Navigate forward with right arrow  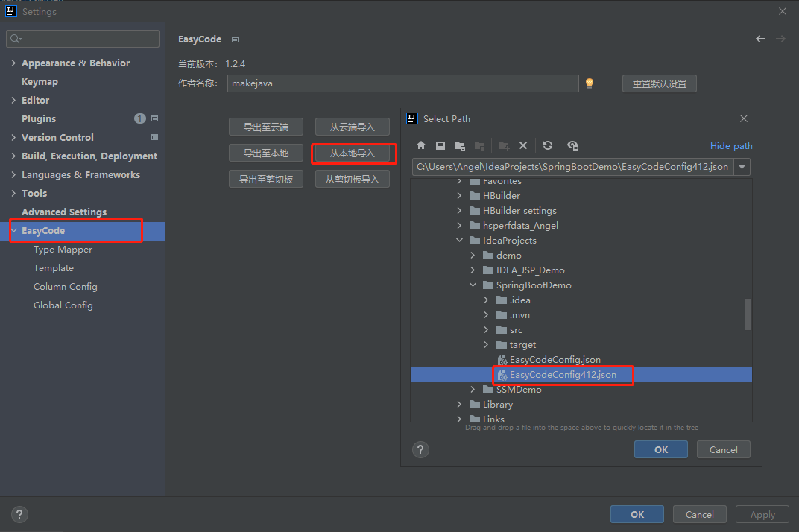[x=780, y=39]
